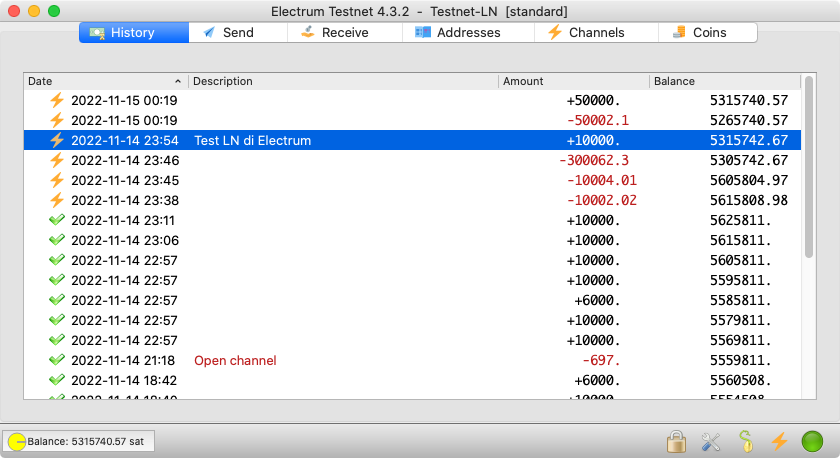Click the history list vertical scrollbar
This screenshot has height=458, width=840.
(809, 167)
